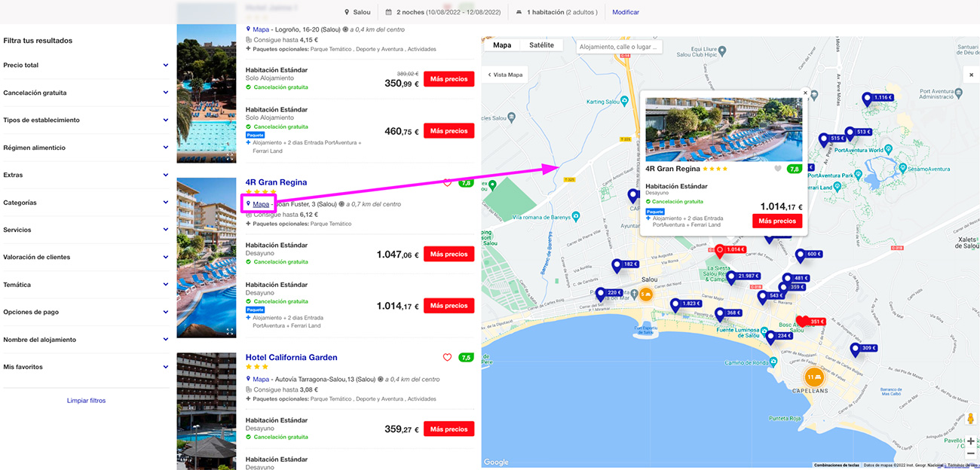This screenshot has width=980, height=470.
Task: Expand Valoración de clientes filter
Action: [x=85, y=258]
